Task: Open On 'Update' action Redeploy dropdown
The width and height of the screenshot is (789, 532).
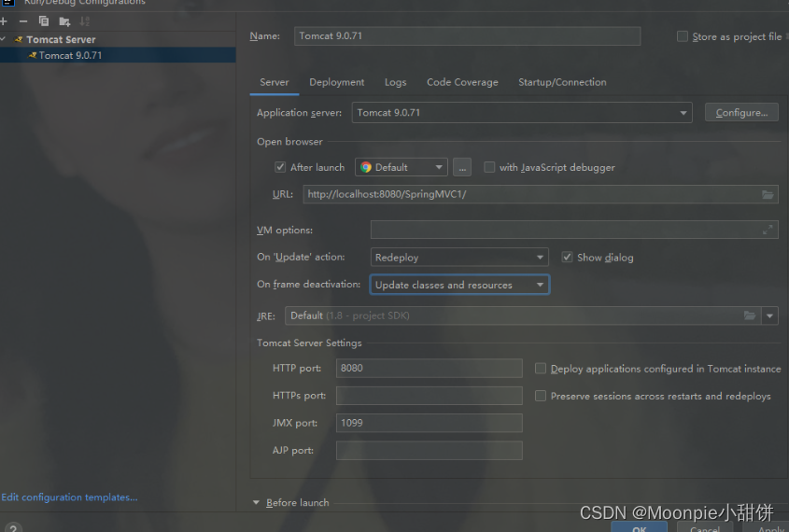Action: (458, 258)
